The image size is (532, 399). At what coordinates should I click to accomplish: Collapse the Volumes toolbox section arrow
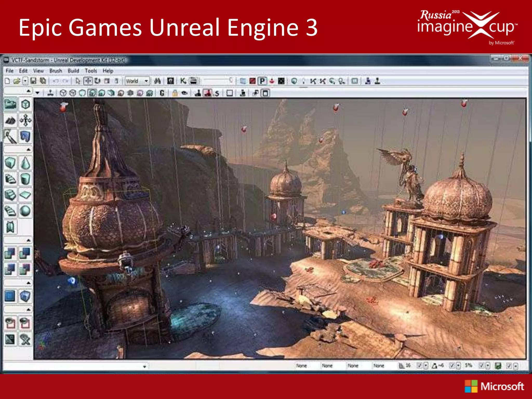click(28, 283)
